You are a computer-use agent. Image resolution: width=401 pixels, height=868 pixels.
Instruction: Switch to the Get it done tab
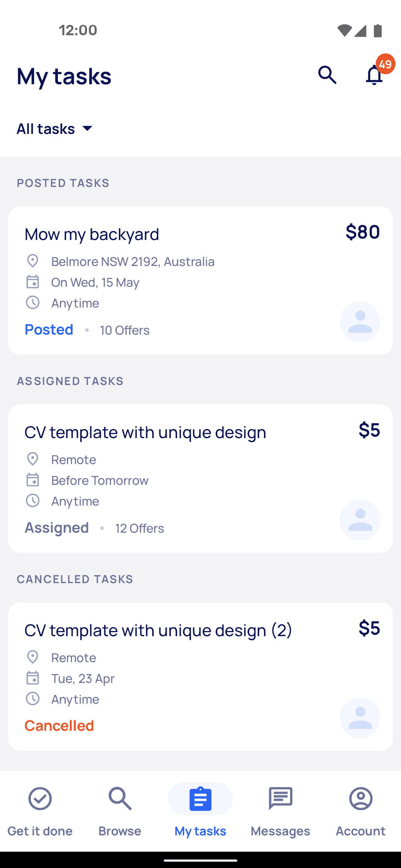pyautogui.click(x=40, y=811)
